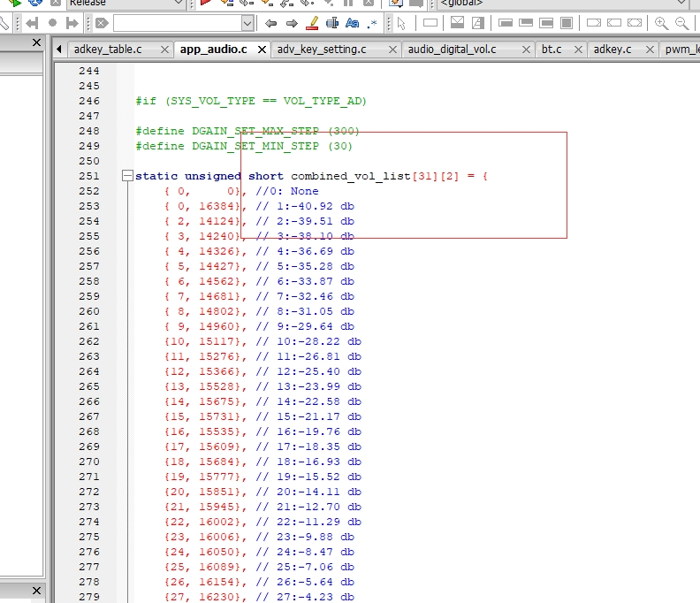Viewport: 700px width, 603px height.
Task: Pick the envelope-shaped diagram tool
Action: pos(457,23)
